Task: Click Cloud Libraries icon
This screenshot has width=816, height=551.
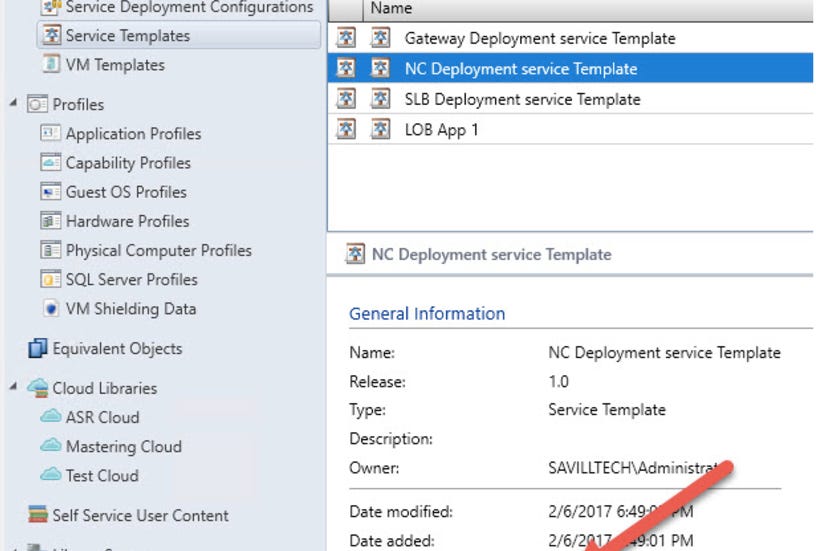Action: pyautogui.click(x=38, y=388)
